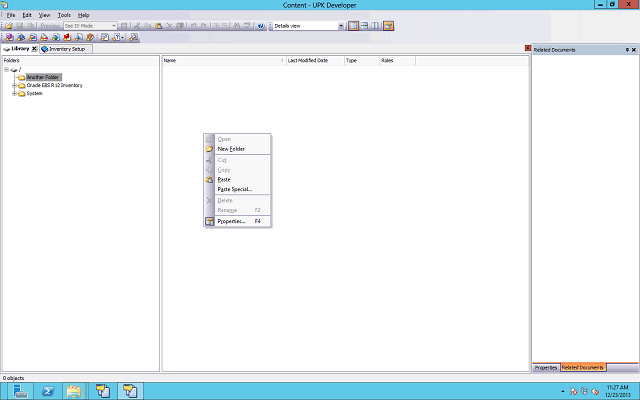Screen dimensions: 640x400
Task: Select the Another Folder tree item
Action: coord(43,77)
